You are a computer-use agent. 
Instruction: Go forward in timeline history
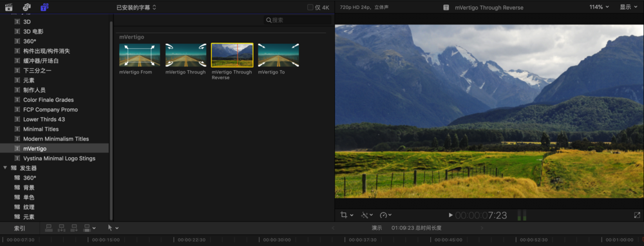coord(482,228)
